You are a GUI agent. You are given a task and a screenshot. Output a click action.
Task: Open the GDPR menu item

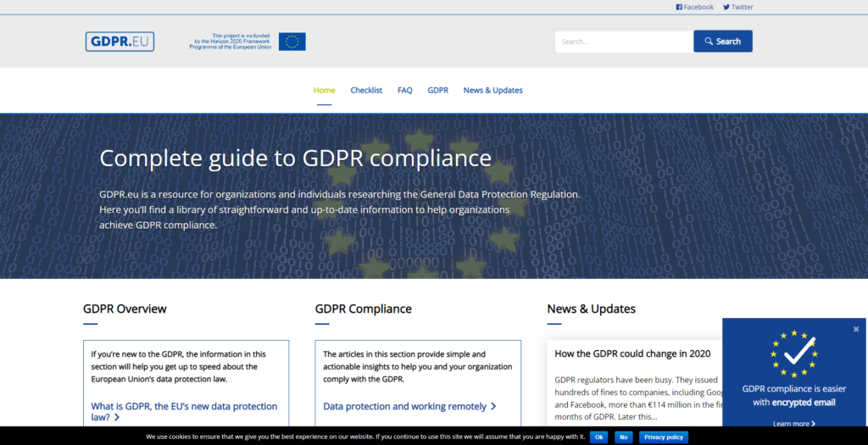point(438,90)
